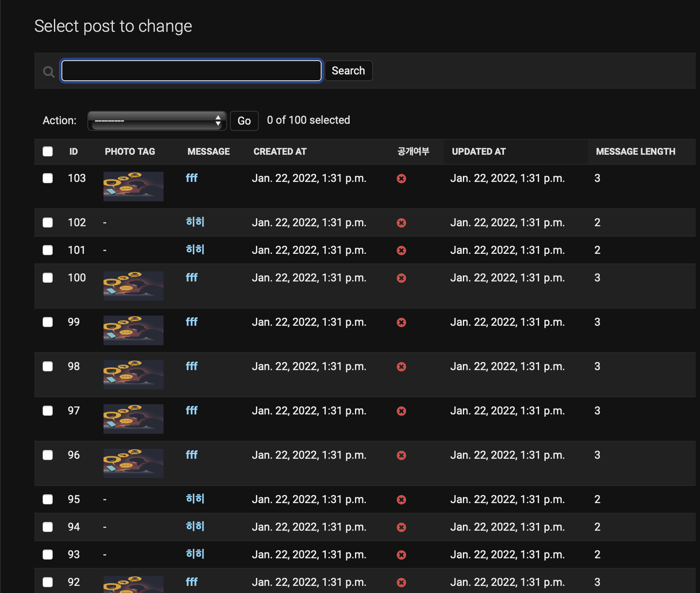Check the checkbox for post 98

tap(48, 366)
